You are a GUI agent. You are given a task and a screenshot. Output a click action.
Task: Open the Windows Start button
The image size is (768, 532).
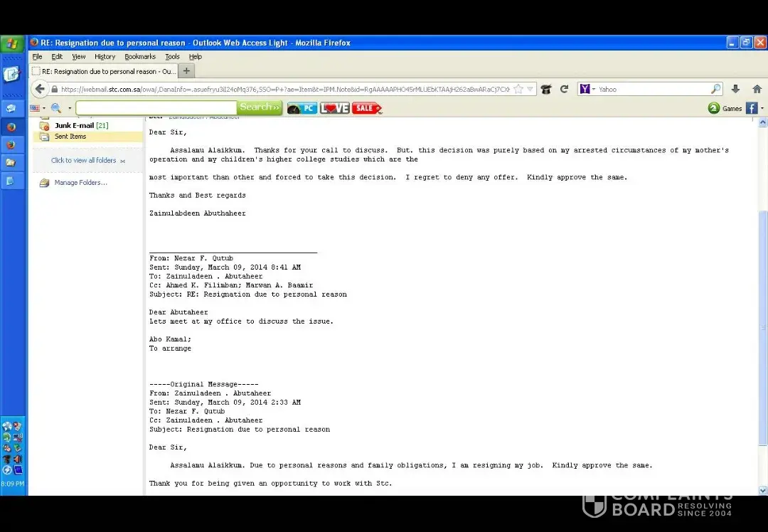click(12, 43)
